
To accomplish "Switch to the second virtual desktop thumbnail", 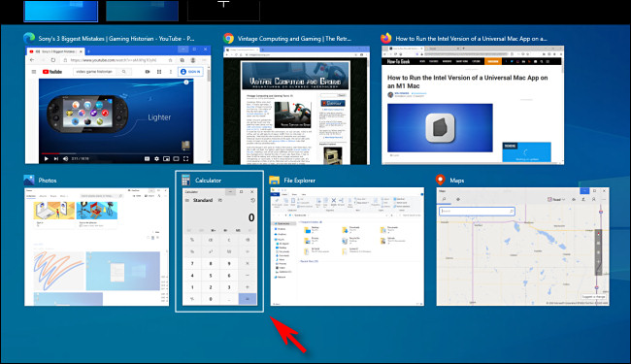I will [x=142, y=11].
